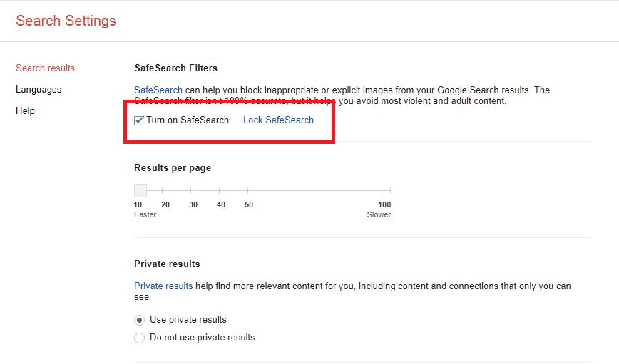Choose Do not use private results
619x364 pixels.
[140, 338]
